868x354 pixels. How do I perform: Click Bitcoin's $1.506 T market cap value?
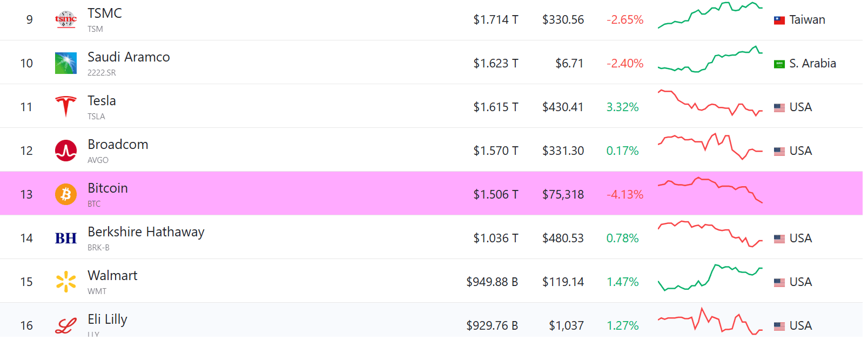(x=495, y=194)
